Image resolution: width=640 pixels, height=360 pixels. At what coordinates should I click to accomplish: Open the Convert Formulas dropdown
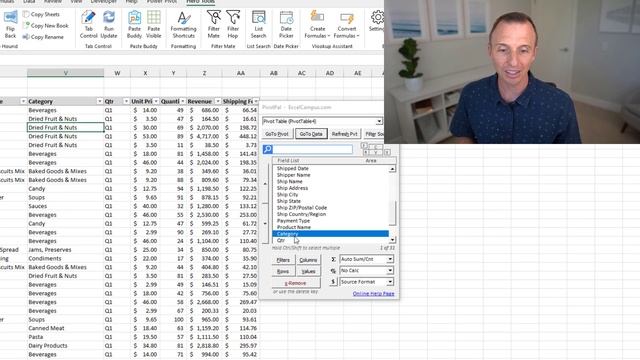pyautogui.click(x=347, y=24)
